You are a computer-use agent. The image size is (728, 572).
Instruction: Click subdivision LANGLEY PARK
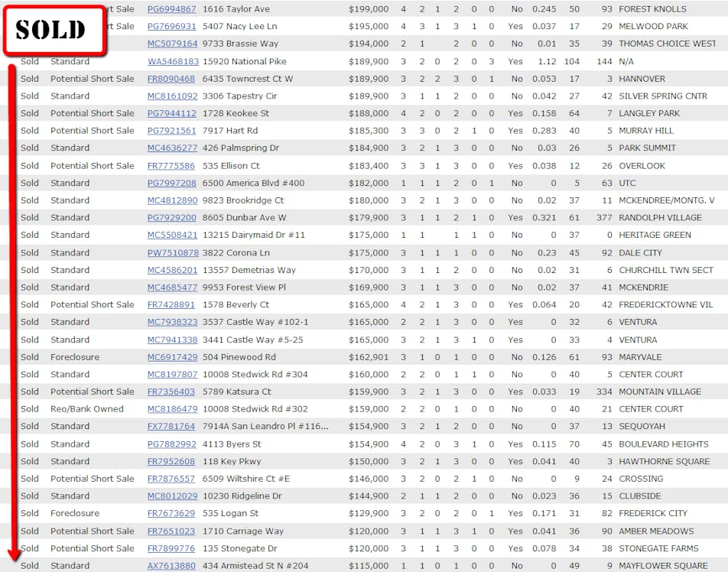point(649,113)
